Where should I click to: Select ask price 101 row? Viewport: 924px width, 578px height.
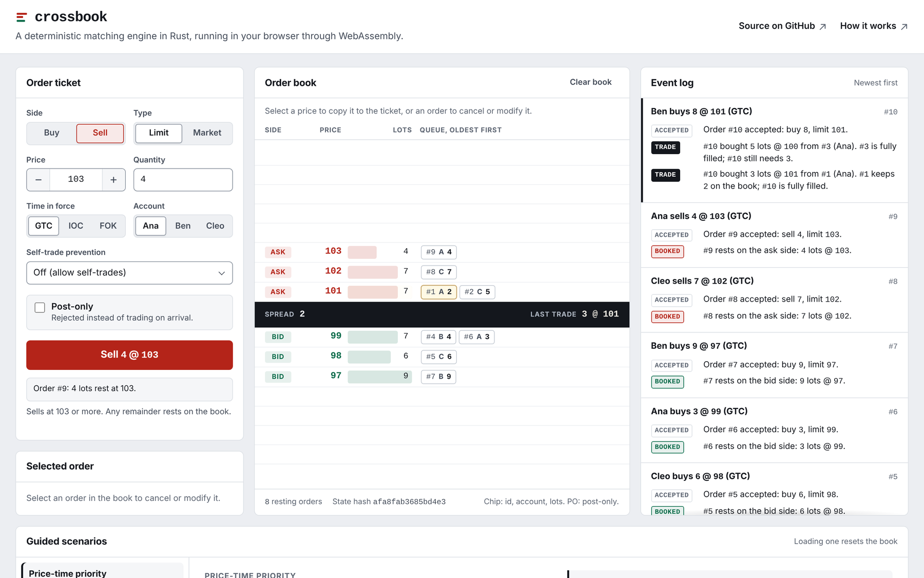(442, 292)
